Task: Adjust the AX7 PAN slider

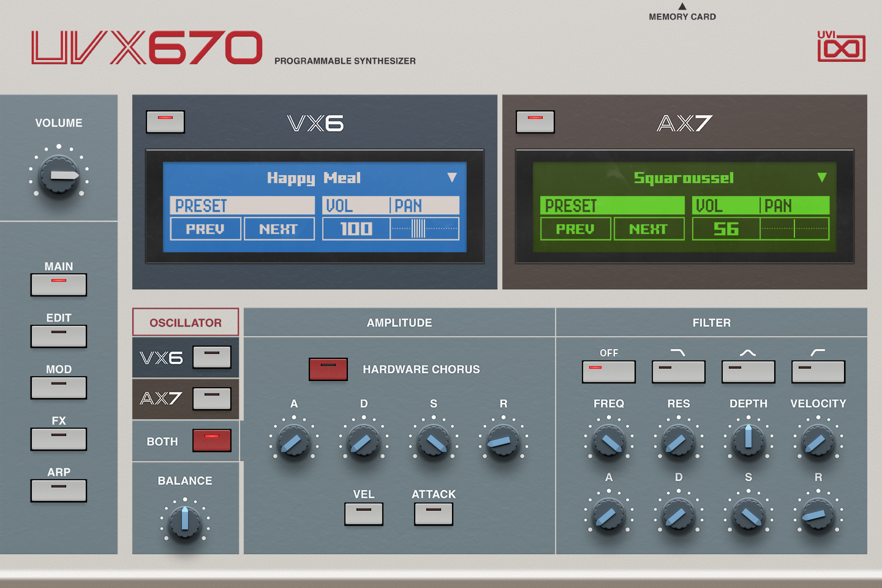Action: pyautogui.click(x=794, y=228)
